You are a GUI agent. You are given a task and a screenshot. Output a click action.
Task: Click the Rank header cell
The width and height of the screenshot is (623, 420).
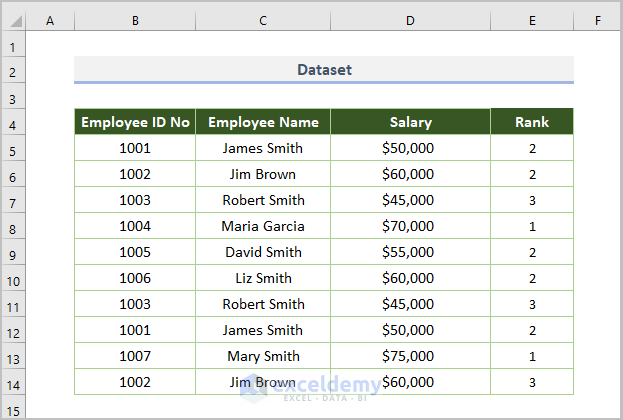click(x=532, y=122)
